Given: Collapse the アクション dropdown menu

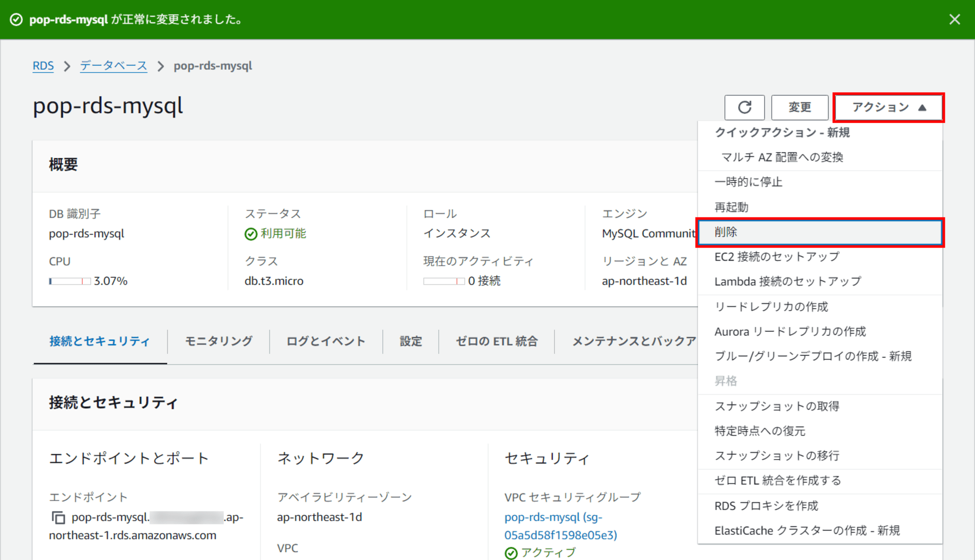Looking at the screenshot, I should pos(889,107).
